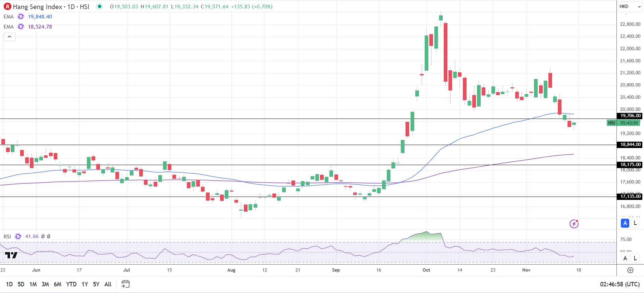Select the YTD time range
This screenshot has width=644, height=293.
click(x=71, y=284)
